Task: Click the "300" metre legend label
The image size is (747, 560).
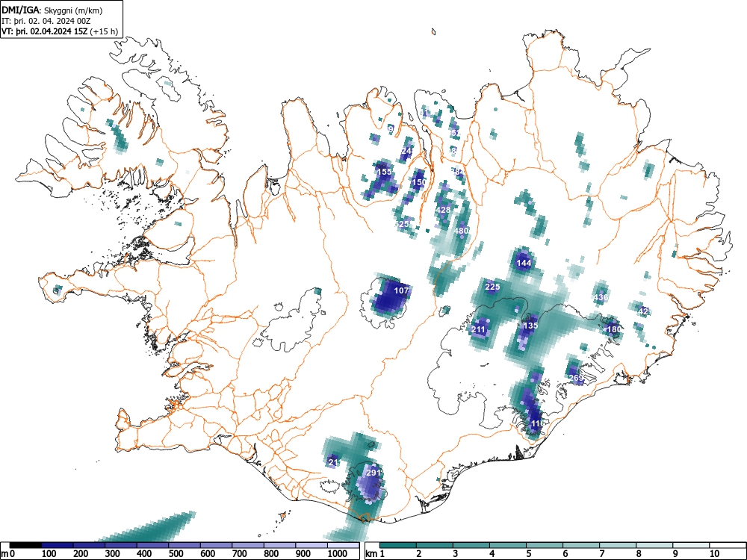Action: (x=113, y=554)
